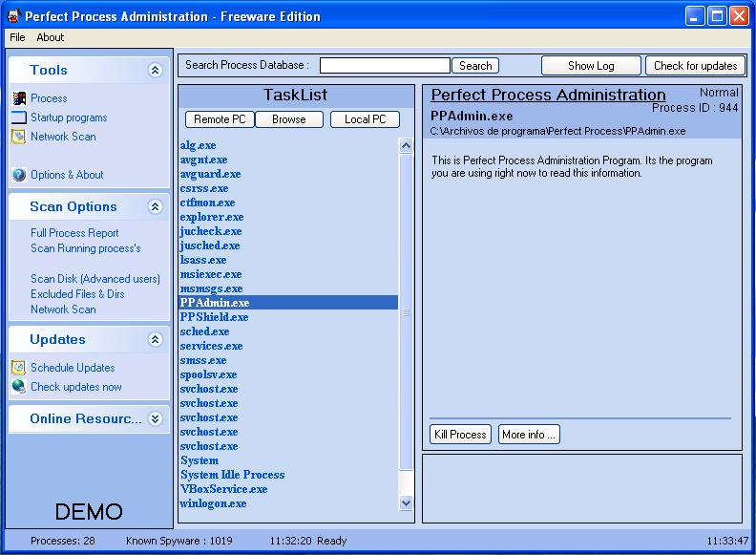Open Excluded Files & Dirs
756x555 pixels.
tap(77, 294)
